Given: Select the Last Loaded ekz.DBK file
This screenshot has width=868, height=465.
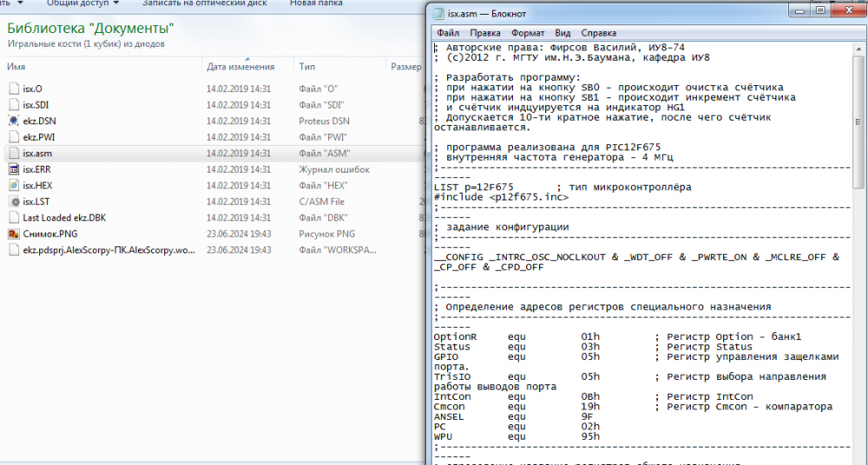Looking at the screenshot, I should (x=63, y=218).
